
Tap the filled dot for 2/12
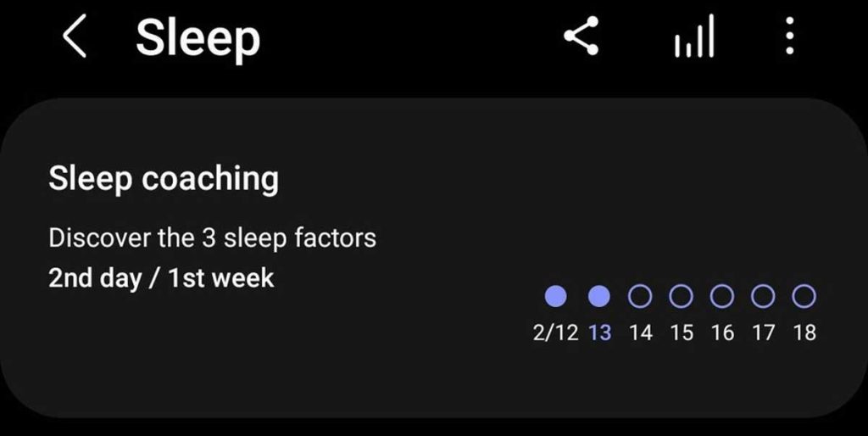(555, 296)
